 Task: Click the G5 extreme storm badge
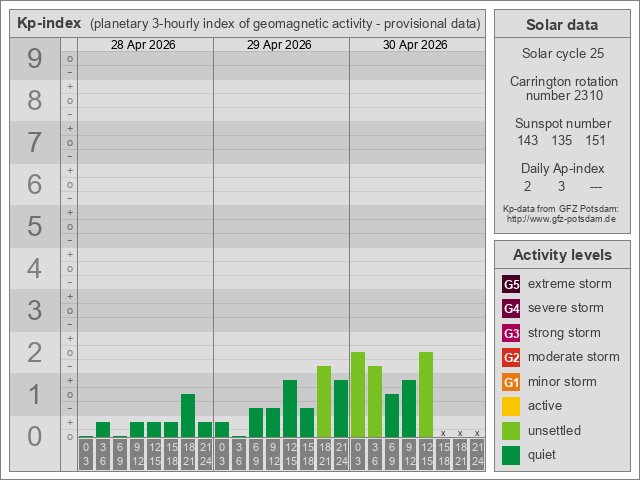pyautogui.click(x=511, y=284)
